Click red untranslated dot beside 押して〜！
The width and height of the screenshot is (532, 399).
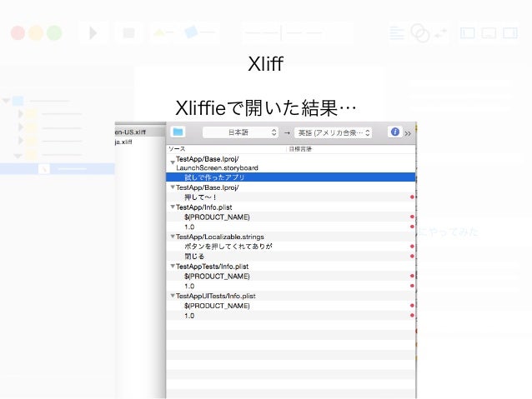(412, 197)
